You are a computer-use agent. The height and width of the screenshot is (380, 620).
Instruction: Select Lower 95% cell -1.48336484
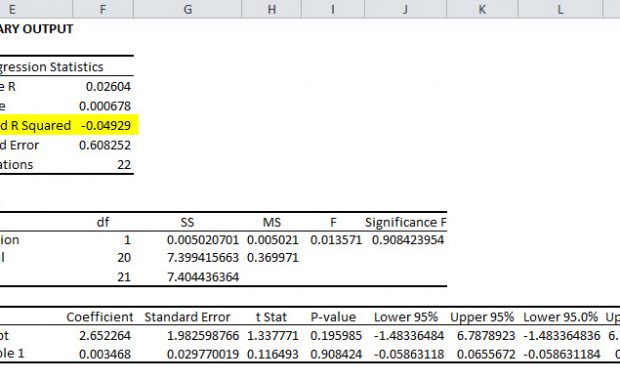[x=408, y=336]
